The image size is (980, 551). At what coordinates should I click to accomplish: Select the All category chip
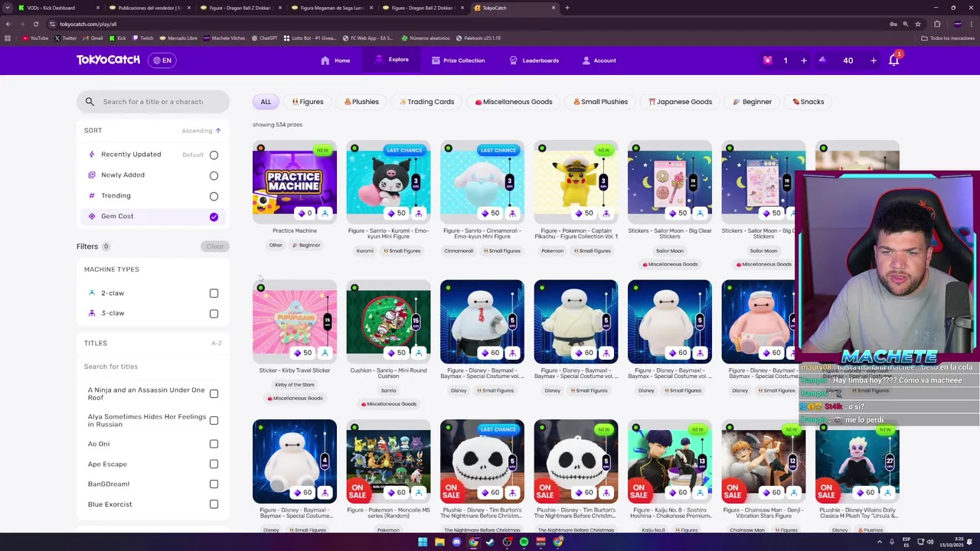[x=266, y=102]
